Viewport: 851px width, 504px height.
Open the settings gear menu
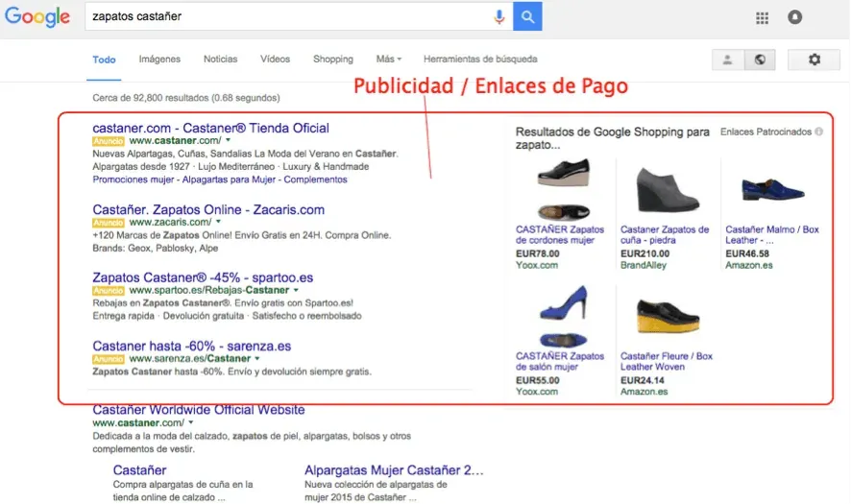tap(814, 60)
